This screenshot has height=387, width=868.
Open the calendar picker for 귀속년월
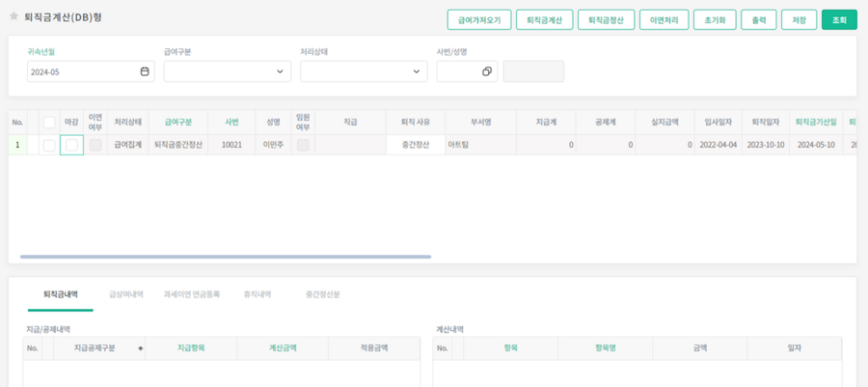click(145, 71)
